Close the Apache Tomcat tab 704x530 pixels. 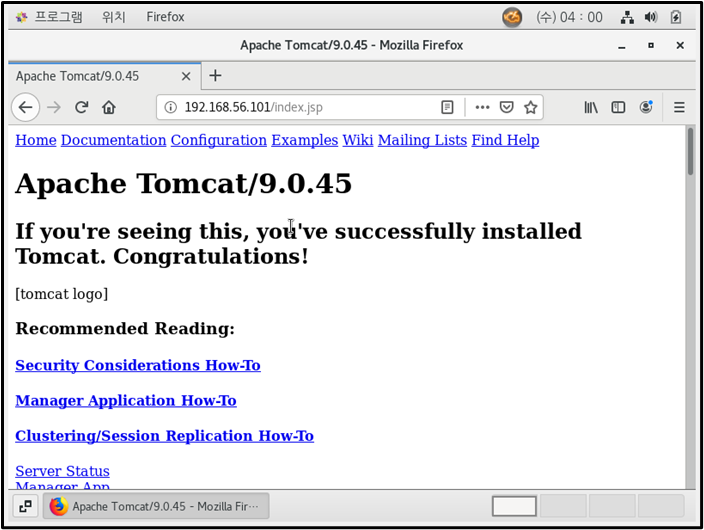(x=186, y=76)
